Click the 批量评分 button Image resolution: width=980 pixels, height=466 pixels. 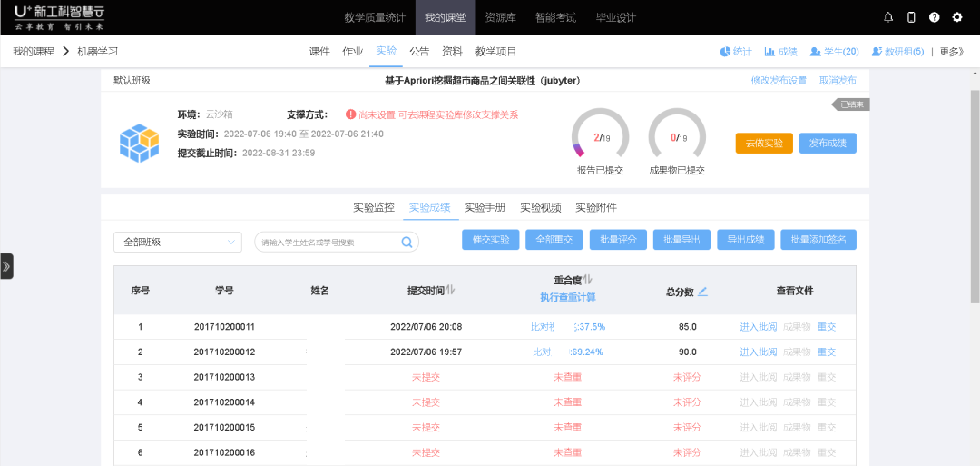point(618,240)
